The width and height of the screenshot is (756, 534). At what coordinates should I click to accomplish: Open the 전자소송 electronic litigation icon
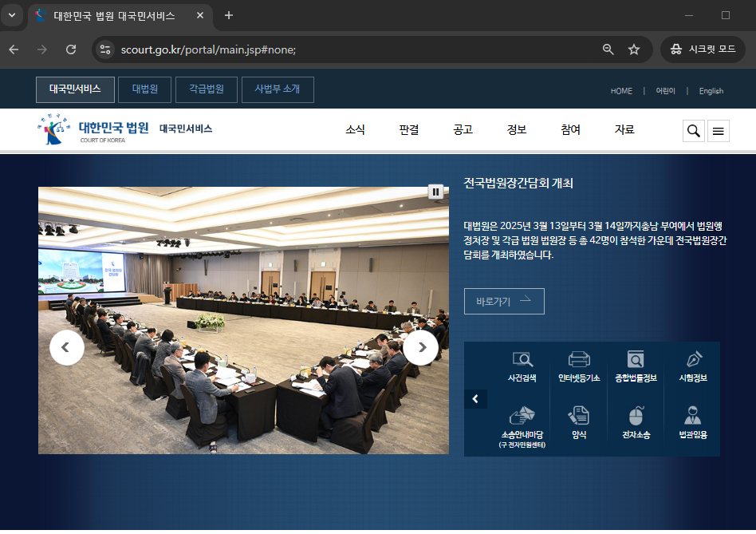[x=636, y=421]
